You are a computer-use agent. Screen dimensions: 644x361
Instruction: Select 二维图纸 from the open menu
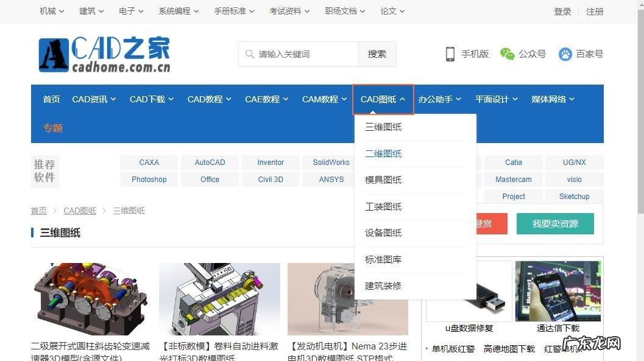383,153
